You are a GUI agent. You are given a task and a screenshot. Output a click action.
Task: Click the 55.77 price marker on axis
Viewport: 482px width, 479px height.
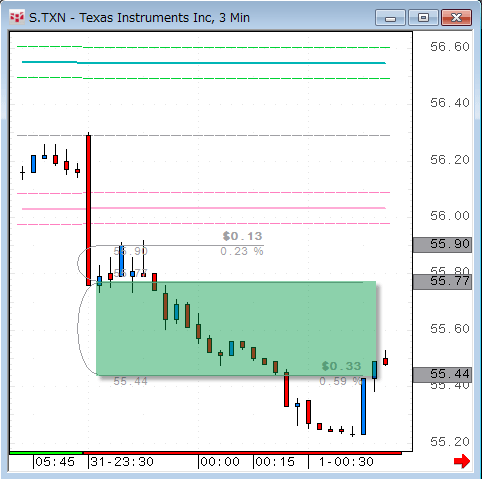(442, 282)
